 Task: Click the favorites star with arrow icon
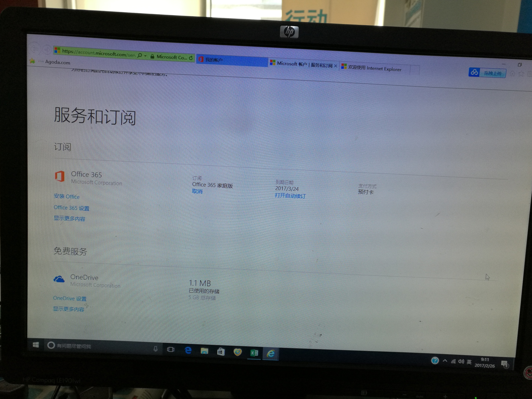click(32, 61)
